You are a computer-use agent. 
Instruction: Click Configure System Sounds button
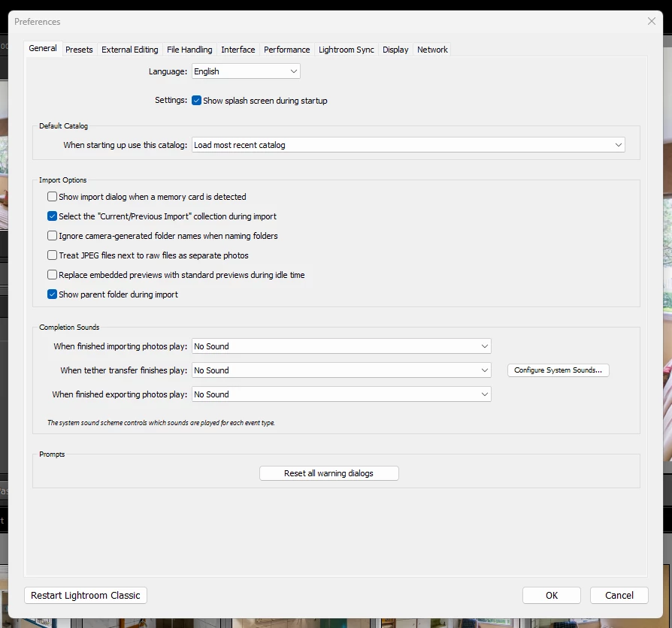coord(558,370)
